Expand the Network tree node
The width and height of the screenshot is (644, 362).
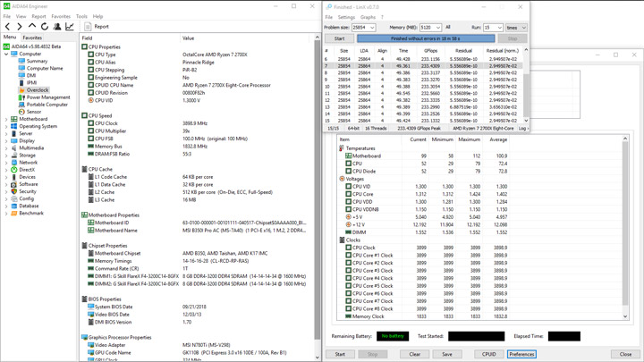point(6,163)
